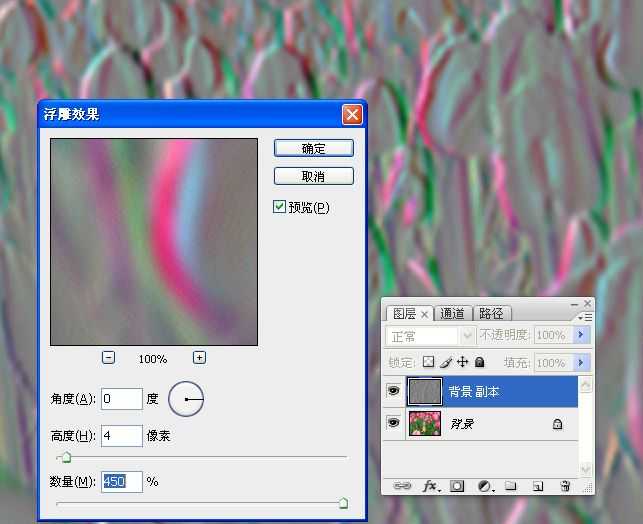Screen dimensions: 643x524
Task: Switch to the 通道 tab
Action: [x=452, y=313]
